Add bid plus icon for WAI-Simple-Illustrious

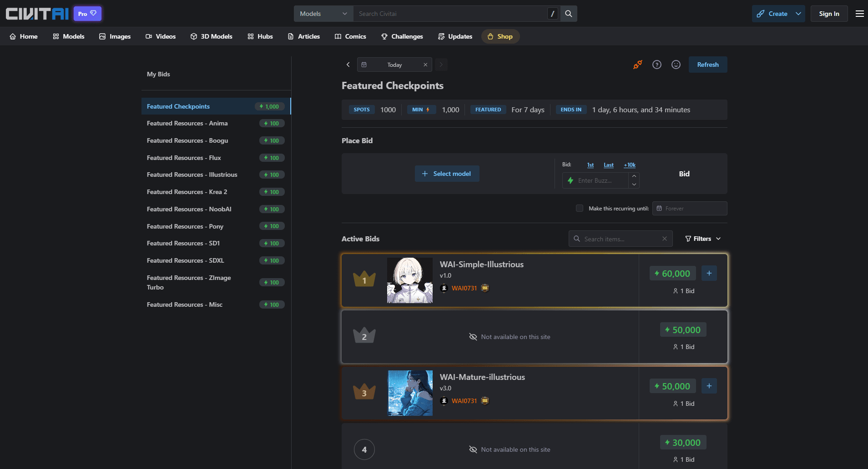click(709, 273)
